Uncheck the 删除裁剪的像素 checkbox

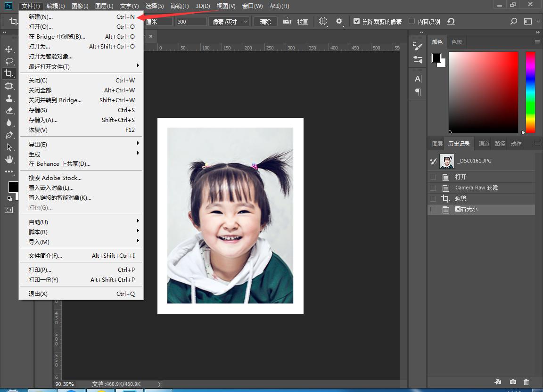tap(356, 21)
